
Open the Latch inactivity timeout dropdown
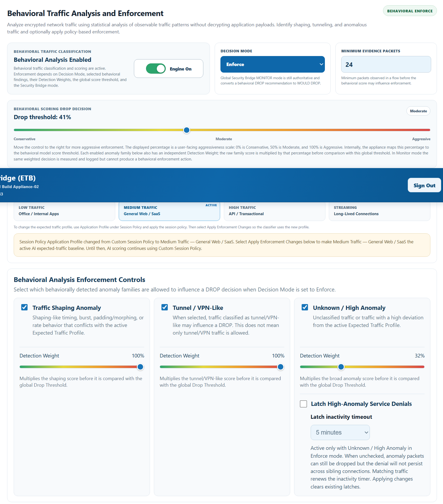click(340, 432)
